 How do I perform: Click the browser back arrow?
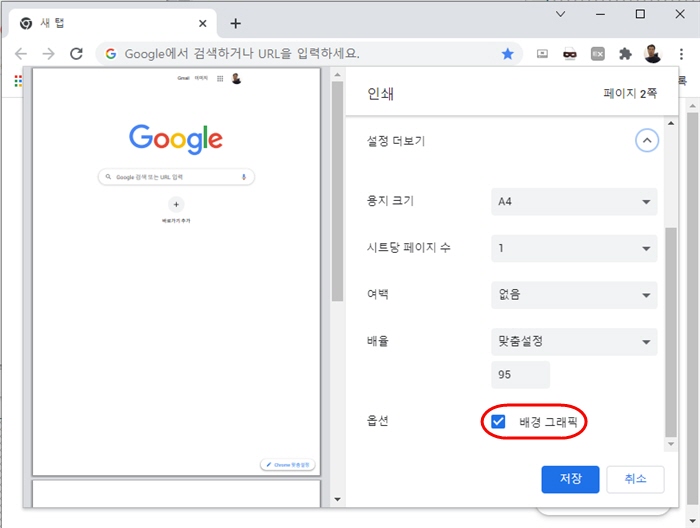tap(21, 54)
